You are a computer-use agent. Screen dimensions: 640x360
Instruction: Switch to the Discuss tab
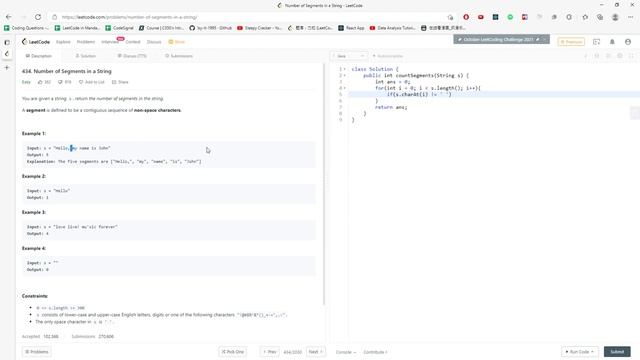coord(132,56)
